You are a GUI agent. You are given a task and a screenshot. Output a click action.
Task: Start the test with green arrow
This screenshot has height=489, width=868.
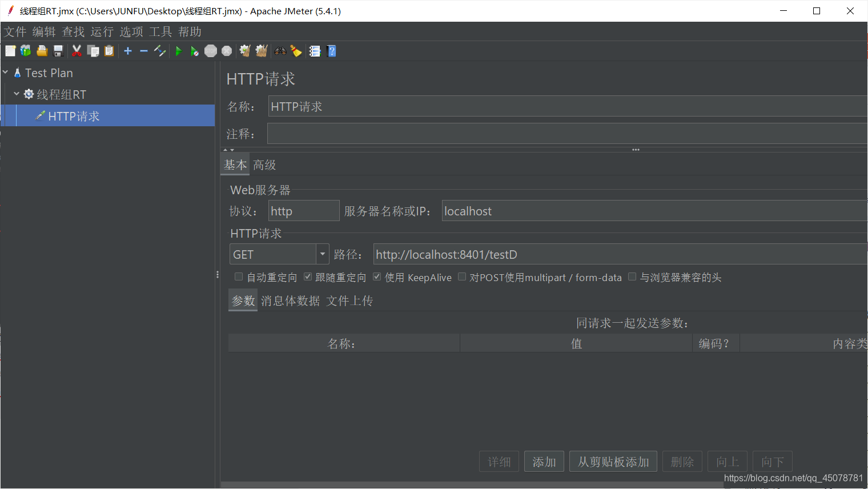[x=178, y=51]
